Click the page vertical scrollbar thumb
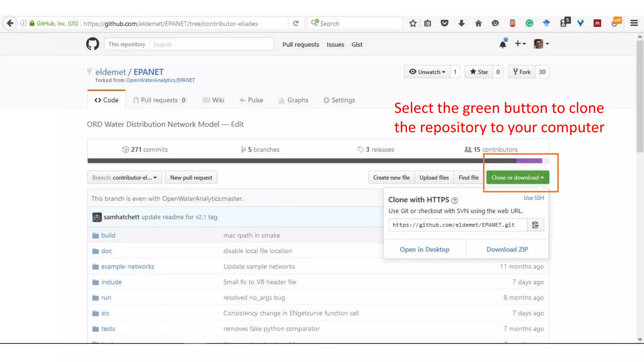Screen dimensions: 644x362 tap(640, 96)
